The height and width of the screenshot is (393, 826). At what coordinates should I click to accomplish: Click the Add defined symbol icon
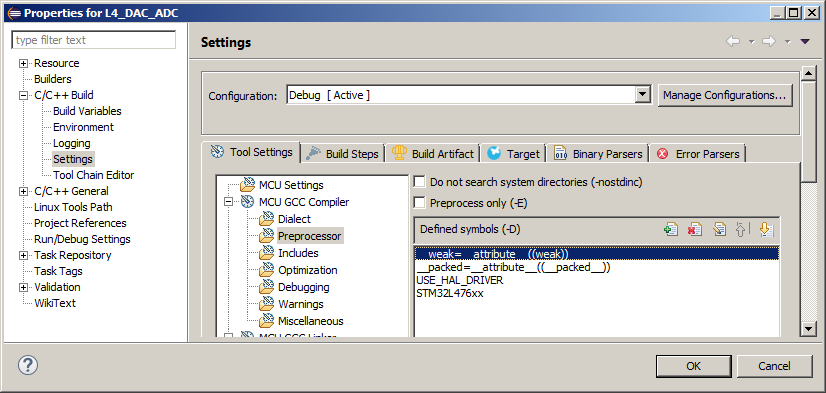pyautogui.click(x=671, y=229)
